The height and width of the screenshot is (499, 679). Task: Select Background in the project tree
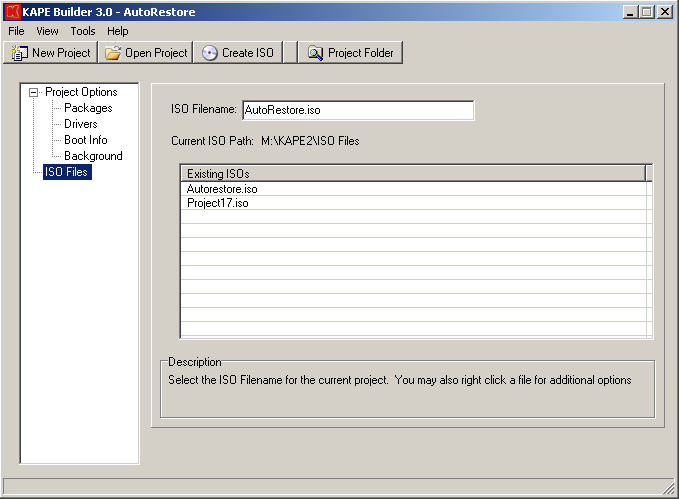(93, 156)
